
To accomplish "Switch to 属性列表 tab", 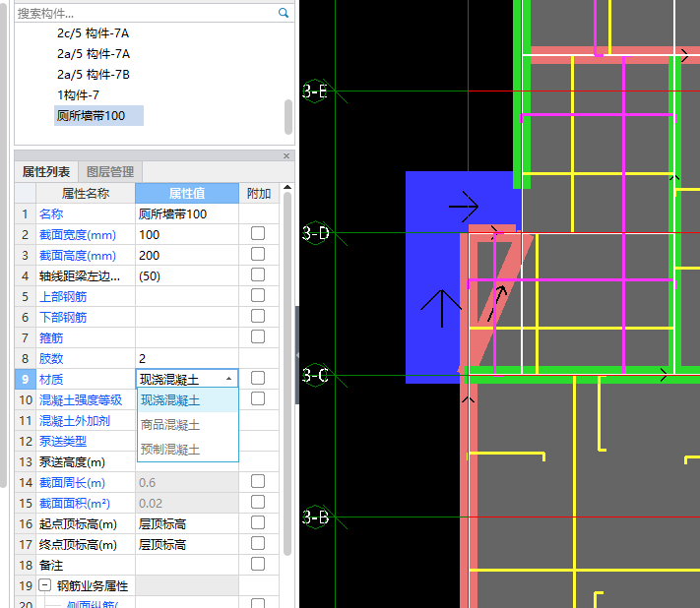I will (46, 172).
